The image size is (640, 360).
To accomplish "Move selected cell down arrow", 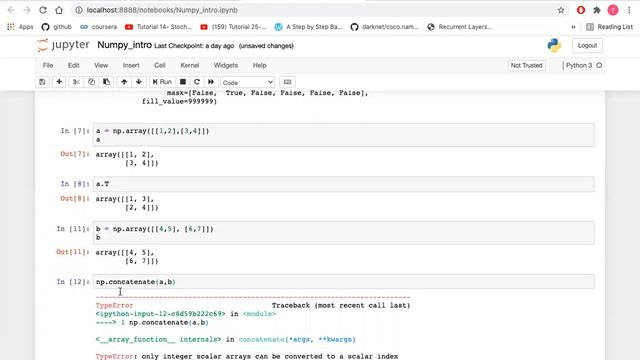I will (x=139, y=82).
